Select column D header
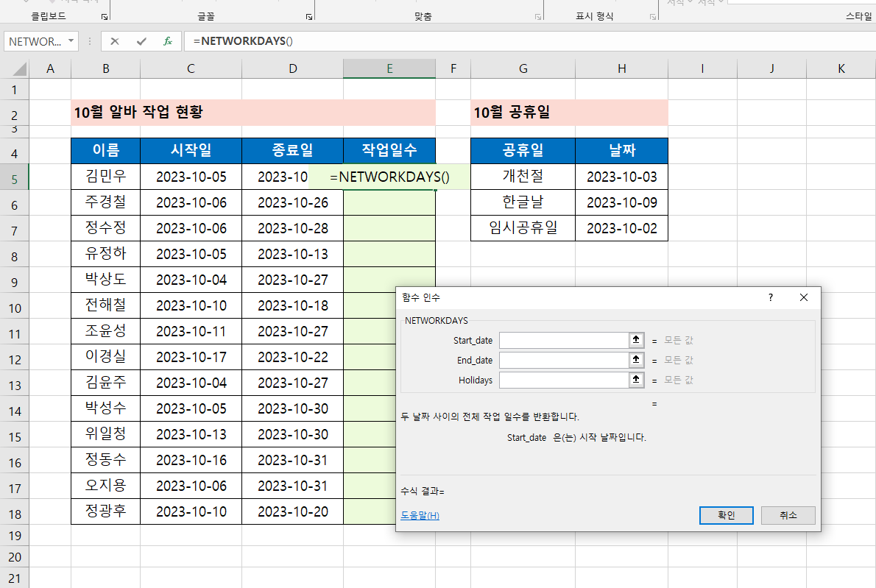 click(x=293, y=68)
